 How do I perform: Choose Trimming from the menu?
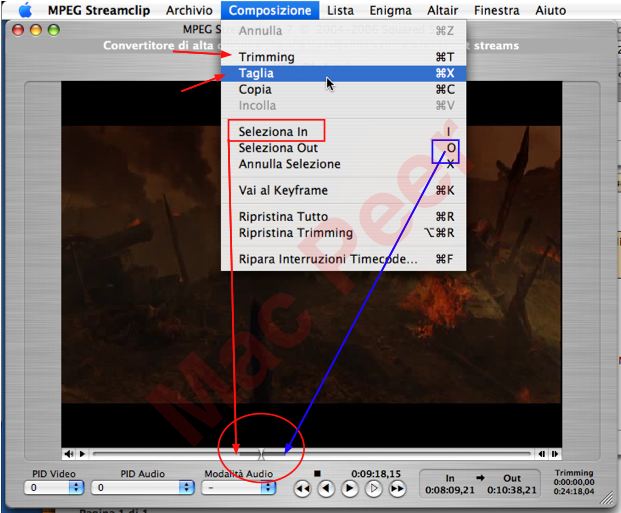(x=343, y=57)
